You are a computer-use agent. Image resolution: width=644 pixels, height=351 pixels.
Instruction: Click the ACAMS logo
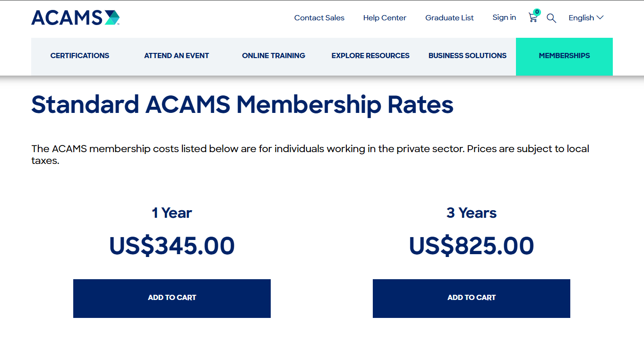75,17
